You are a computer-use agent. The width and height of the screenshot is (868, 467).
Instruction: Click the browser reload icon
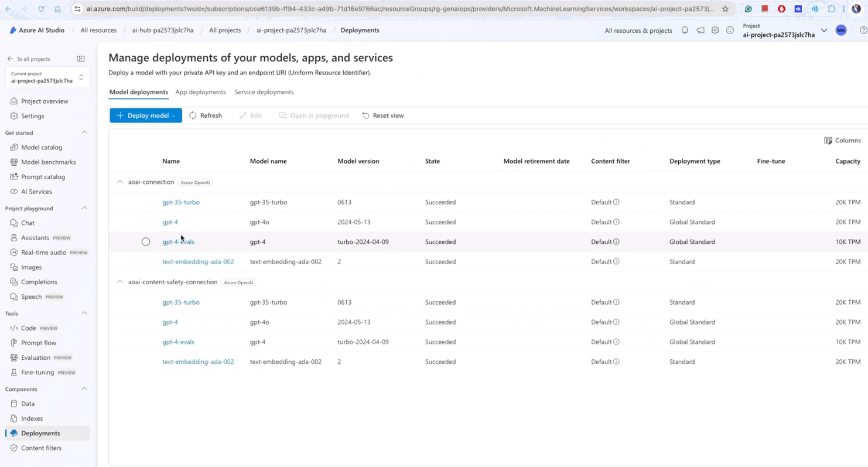tap(41, 9)
